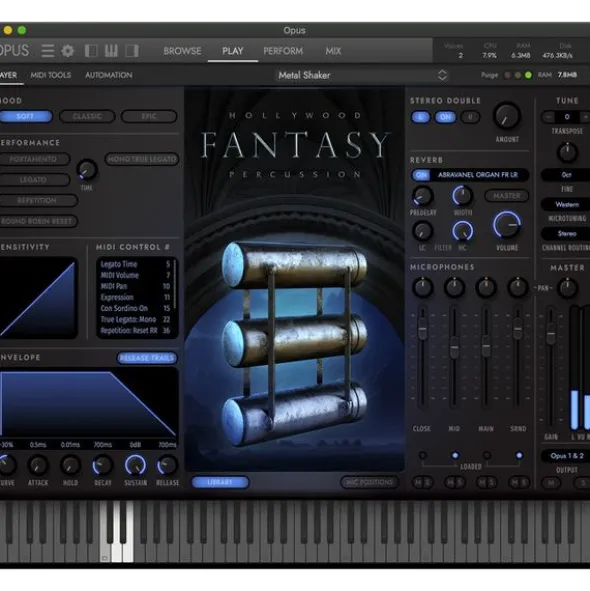This screenshot has height=591, width=590.
Task: Toggle Release Trails in Envelope
Action: point(147,358)
